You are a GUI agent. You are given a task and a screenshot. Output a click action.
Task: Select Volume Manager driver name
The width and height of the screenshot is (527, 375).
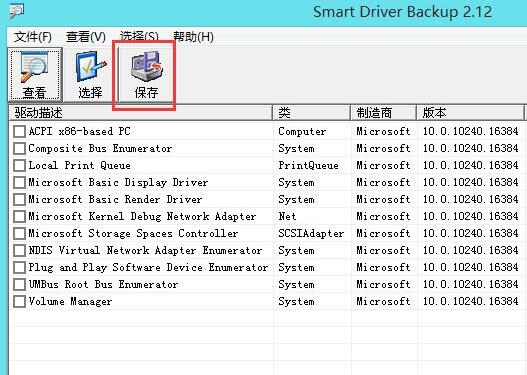coord(70,301)
